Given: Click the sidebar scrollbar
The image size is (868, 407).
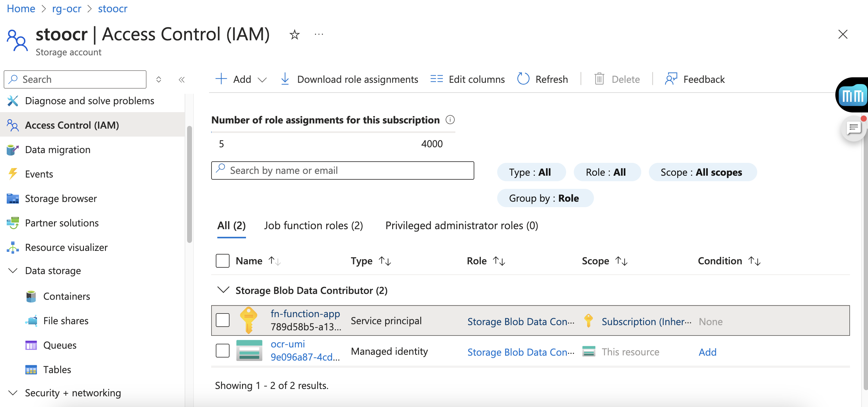Looking at the screenshot, I should (x=189, y=185).
